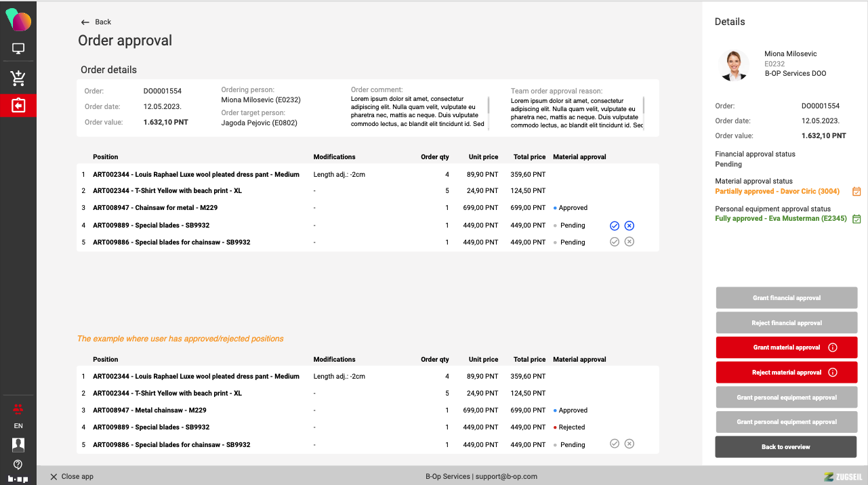
Task: Click calendar icon beside Partially approved status
Action: click(x=856, y=192)
